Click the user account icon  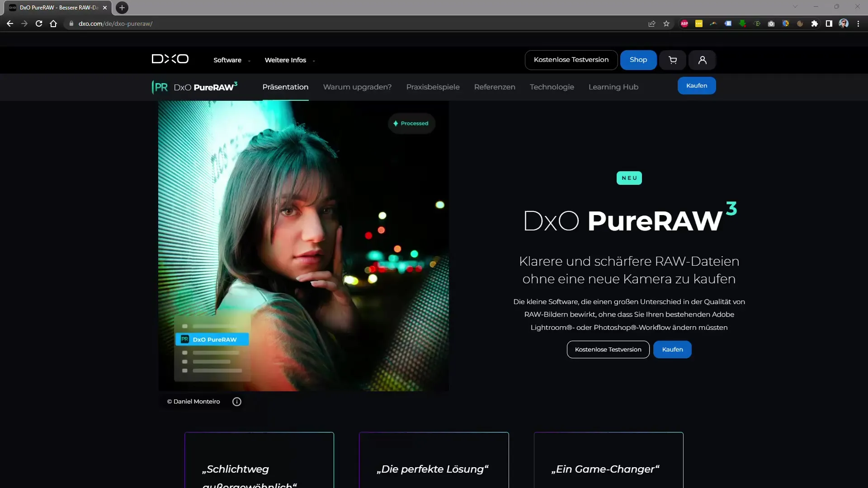(702, 60)
